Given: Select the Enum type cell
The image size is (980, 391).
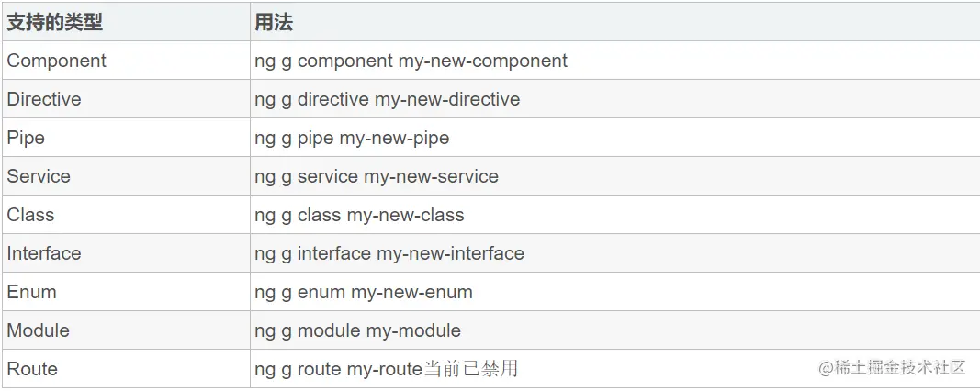Looking at the screenshot, I should coord(32,292).
